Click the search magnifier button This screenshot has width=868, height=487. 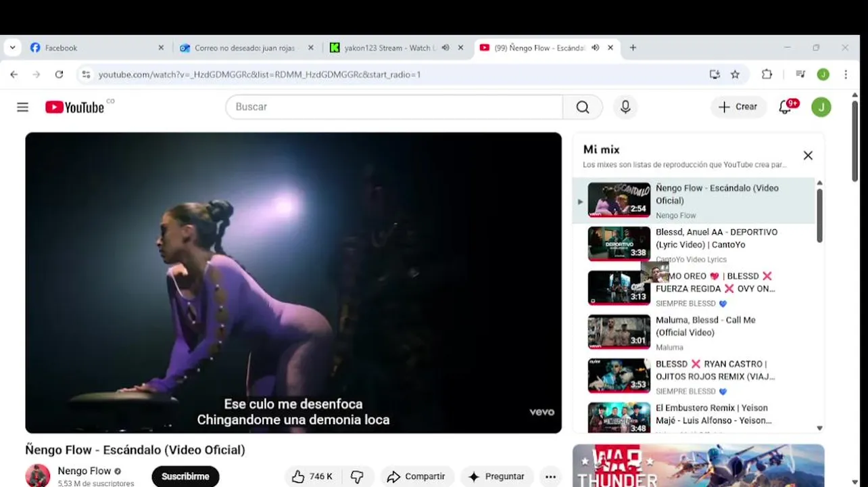coord(583,107)
